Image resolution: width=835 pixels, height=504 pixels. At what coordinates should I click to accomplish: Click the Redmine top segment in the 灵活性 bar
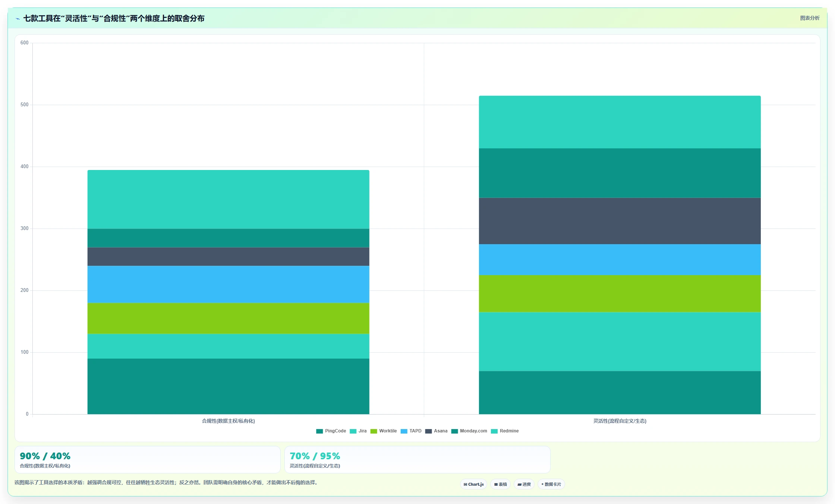click(x=620, y=122)
